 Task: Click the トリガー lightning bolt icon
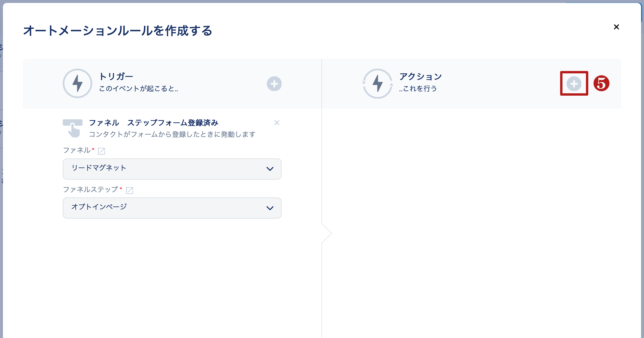[77, 83]
